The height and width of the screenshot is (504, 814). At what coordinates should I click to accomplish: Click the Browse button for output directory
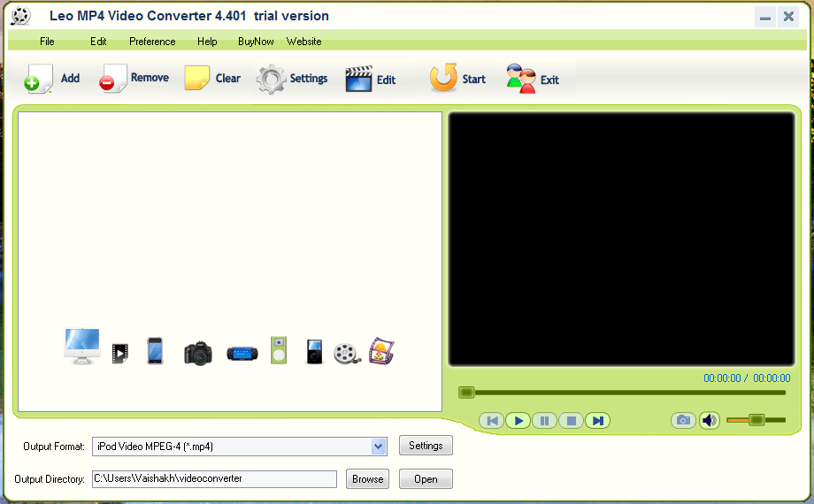(367, 479)
